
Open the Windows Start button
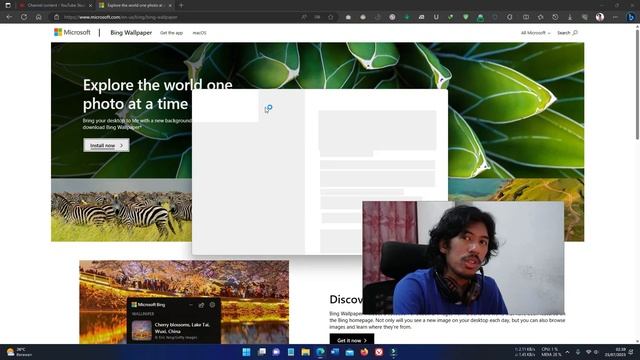click(x=247, y=352)
